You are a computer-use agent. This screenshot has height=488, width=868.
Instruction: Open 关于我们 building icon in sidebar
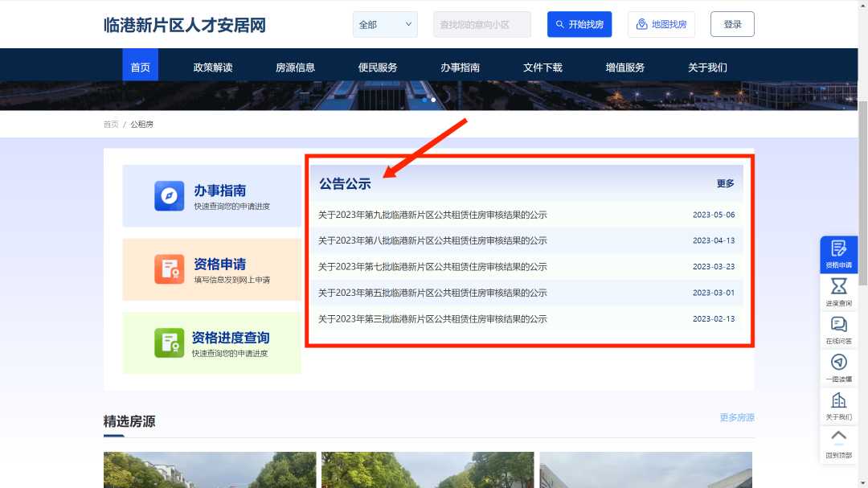pos(838,400)
